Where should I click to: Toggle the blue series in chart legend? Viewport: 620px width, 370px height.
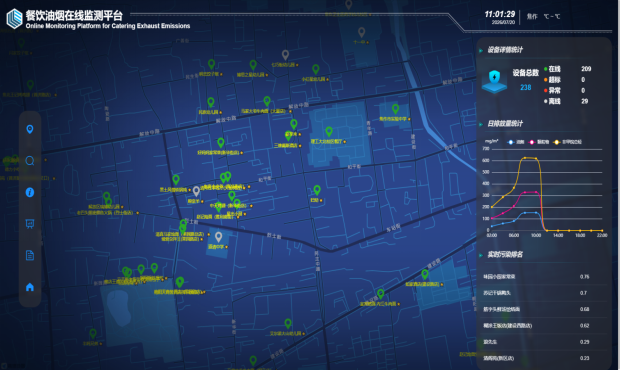coord(516,142)
